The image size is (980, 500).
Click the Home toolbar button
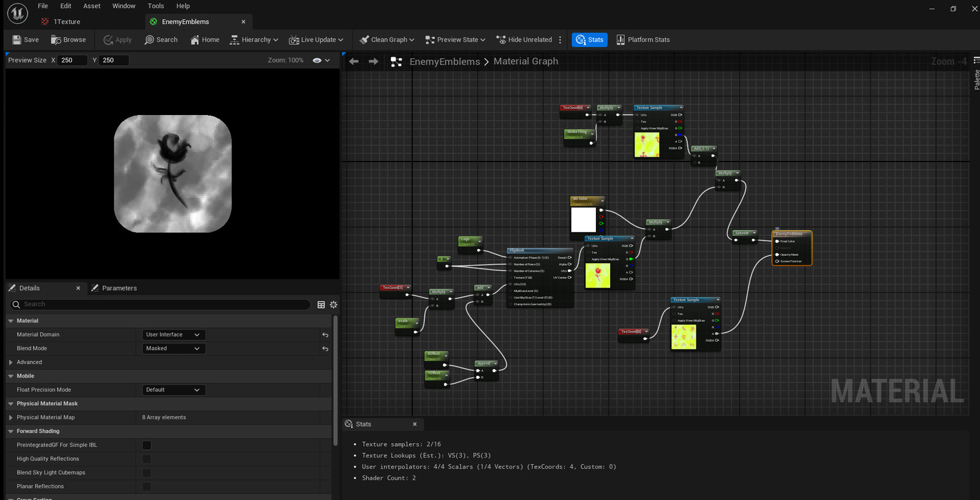click(205, 40)
